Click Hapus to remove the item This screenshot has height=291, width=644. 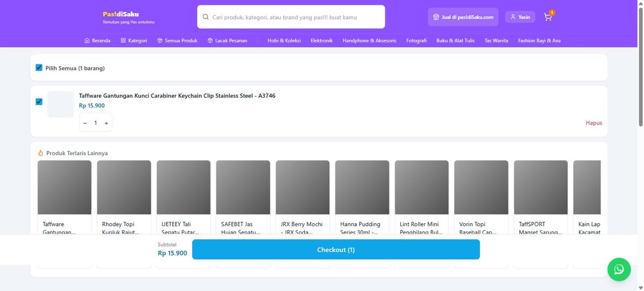(594, 123)
